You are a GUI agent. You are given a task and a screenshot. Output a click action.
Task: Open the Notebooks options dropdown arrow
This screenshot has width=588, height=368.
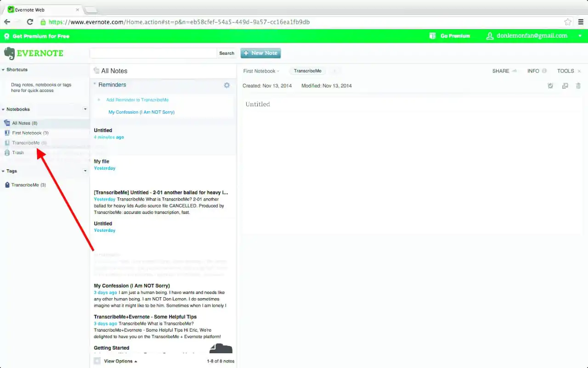point(85,109)
